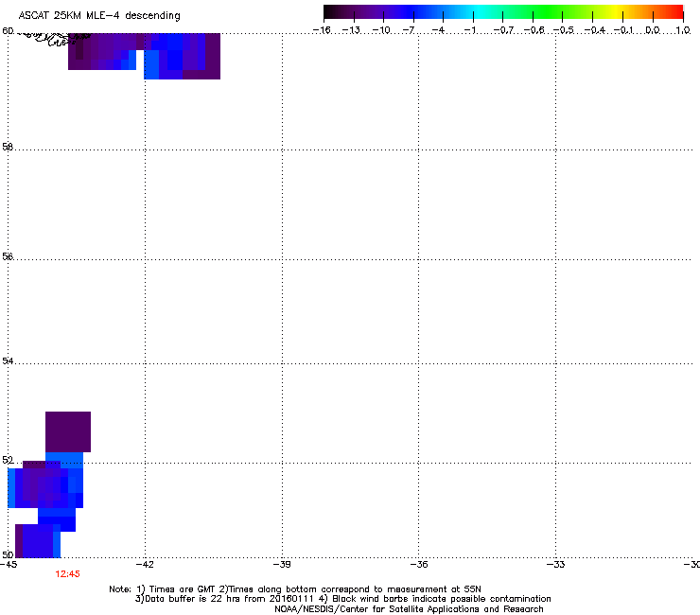Click the latitude label 52

8,460
